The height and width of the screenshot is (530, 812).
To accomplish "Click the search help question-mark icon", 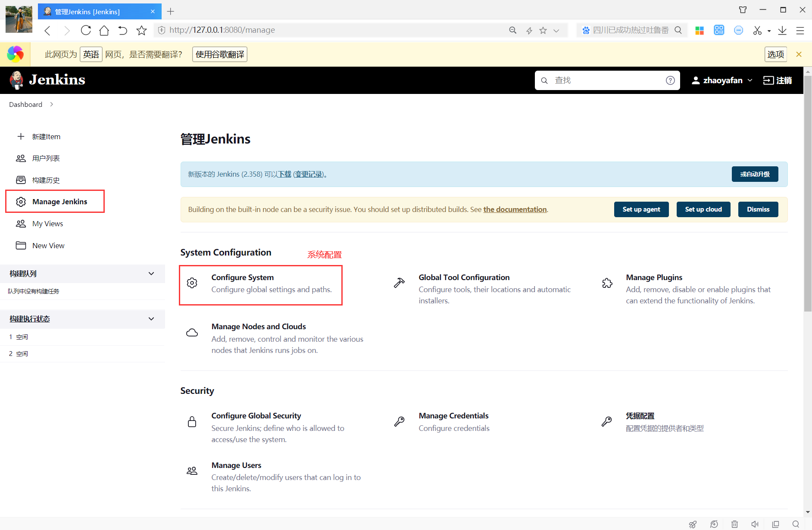I will point(670,80).
